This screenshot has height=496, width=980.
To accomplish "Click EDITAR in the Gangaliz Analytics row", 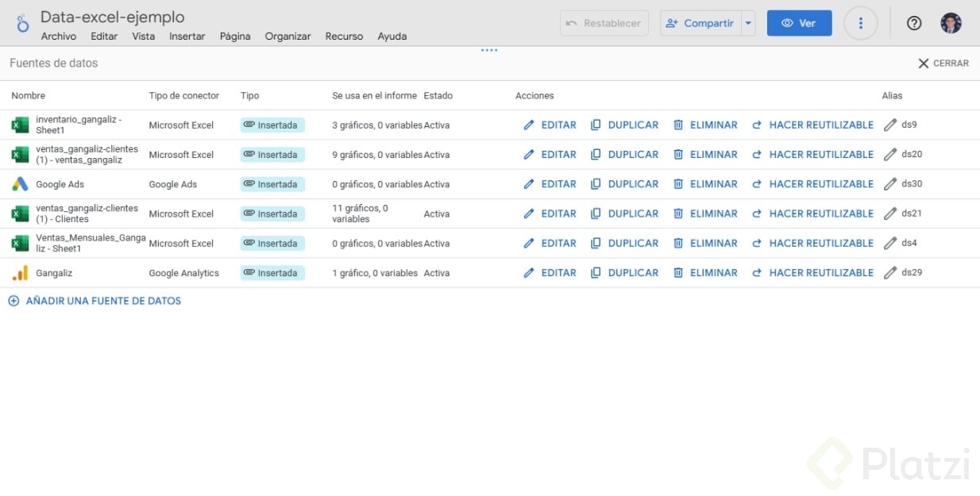I will pyautogui.click(x=550, y=273).
